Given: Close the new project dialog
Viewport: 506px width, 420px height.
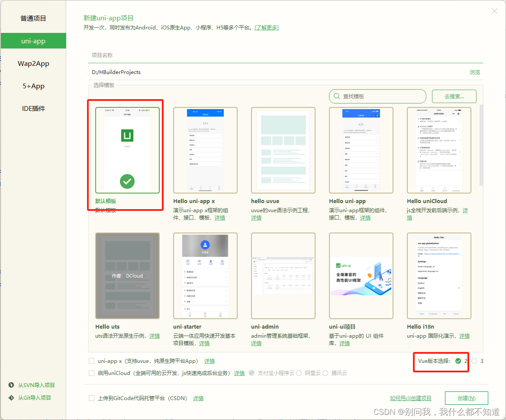Looking at the screenshot, I should coord(494,11).
